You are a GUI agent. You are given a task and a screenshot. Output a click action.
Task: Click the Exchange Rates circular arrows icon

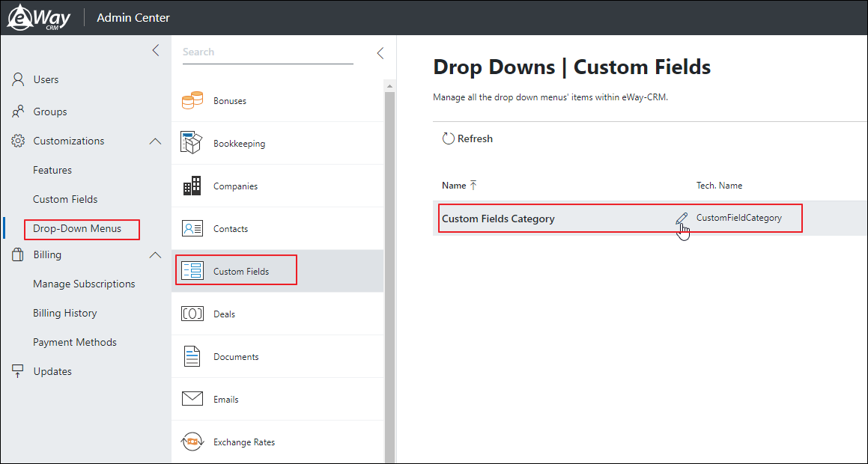click(x=192, y=442)
